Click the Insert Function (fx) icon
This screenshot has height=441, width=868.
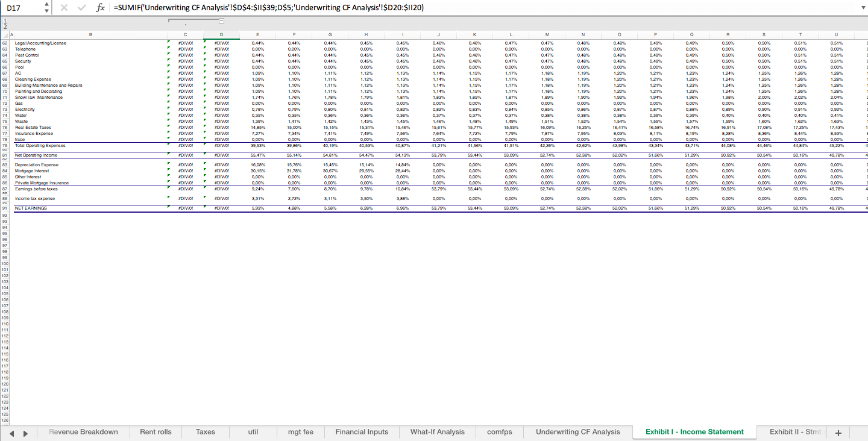(x=100, y=8)
